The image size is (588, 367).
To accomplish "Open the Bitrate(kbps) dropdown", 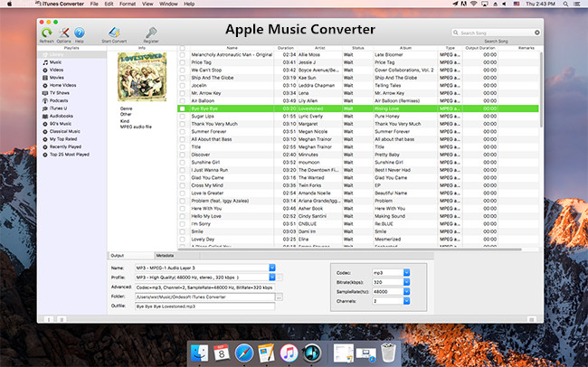I will click(406, 282).
